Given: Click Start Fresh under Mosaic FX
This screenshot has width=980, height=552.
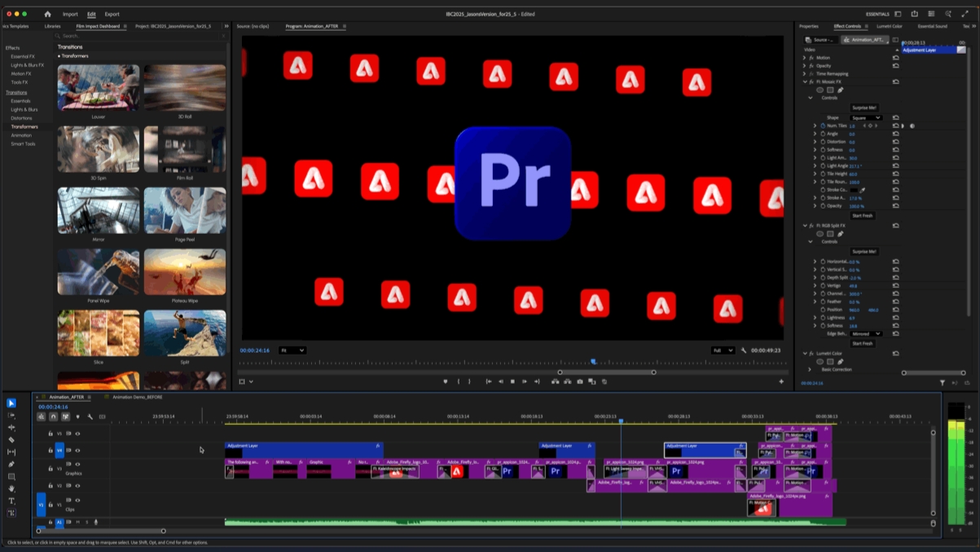Looking at the screenshot, I should tap(862, 215).
